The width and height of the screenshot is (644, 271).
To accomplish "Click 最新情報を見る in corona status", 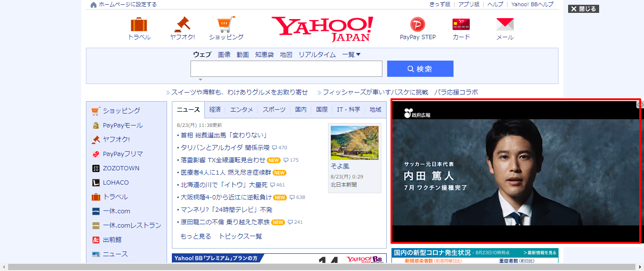I will point(540,252).
